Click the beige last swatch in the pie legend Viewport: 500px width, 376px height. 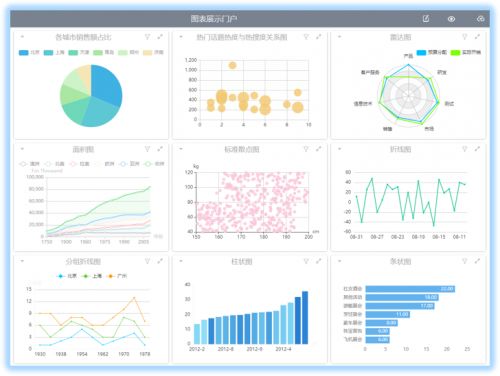pyautogui.click(x=148, y=53)
